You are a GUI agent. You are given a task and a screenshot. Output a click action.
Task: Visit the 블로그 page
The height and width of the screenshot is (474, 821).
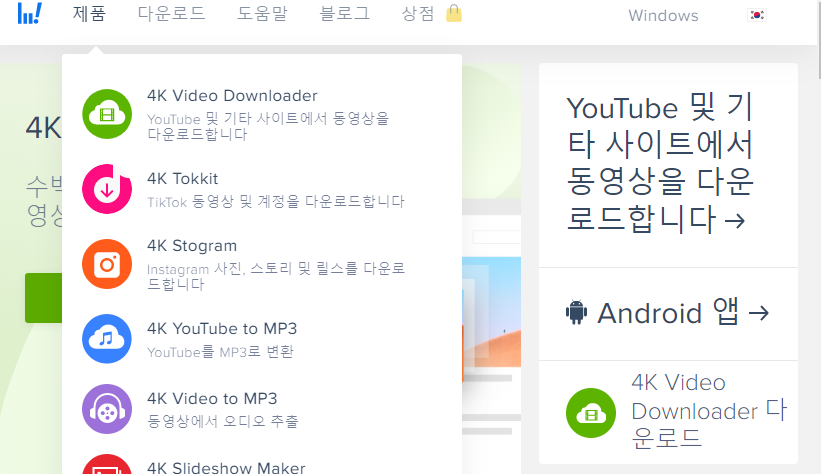345,14
